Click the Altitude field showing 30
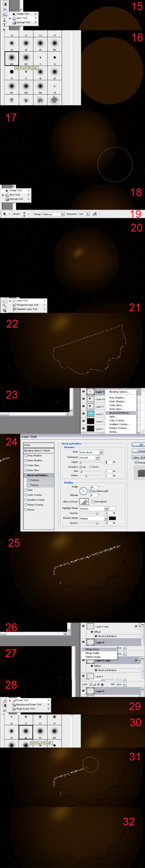Screen dimensions: 145x868 (93, 495)
